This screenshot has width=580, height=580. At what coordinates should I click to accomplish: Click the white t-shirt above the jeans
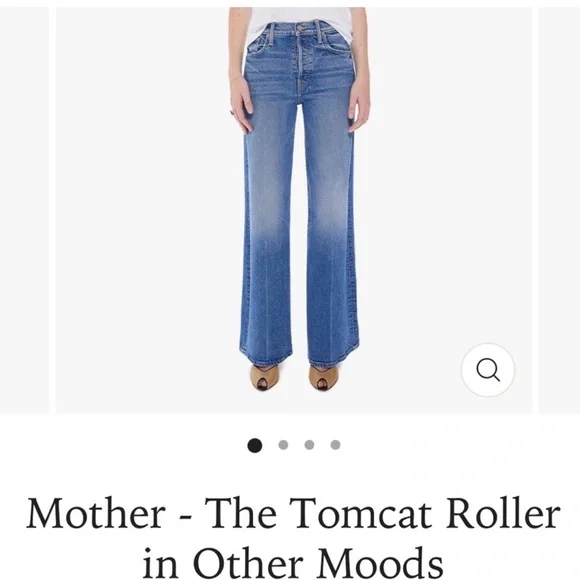point(300,20)
